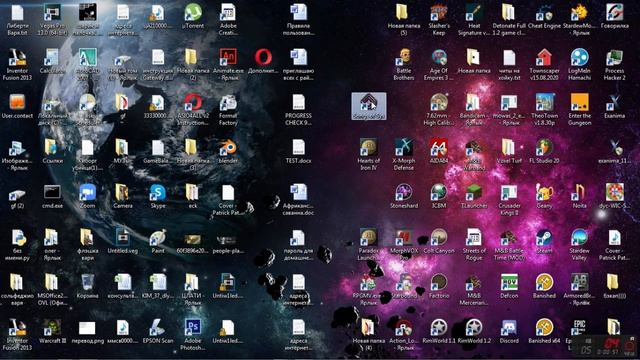Open the перевод.png image file
Screen dimensions: 640x360
point(87,331)
